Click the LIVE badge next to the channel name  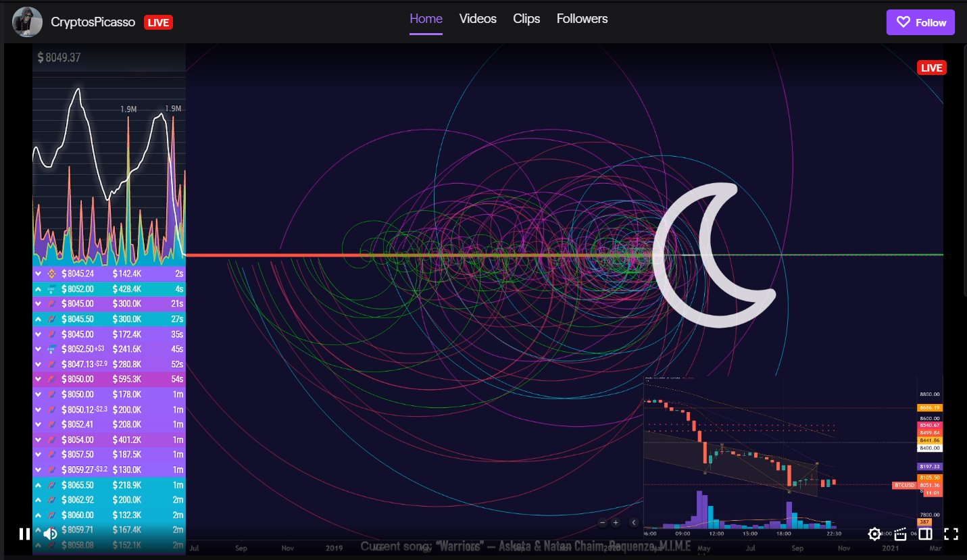pos(158,22)
